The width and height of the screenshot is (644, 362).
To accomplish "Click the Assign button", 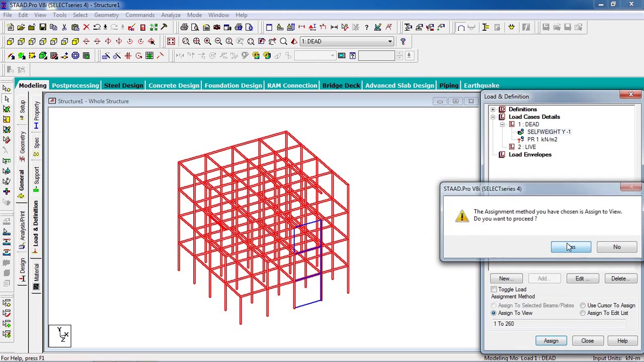I will point(551,341).
